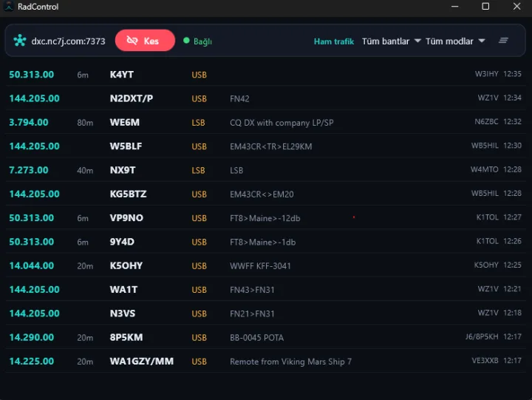
Task: Open the Tüm modlar mode filter dropdown
Action: [455, 41]
